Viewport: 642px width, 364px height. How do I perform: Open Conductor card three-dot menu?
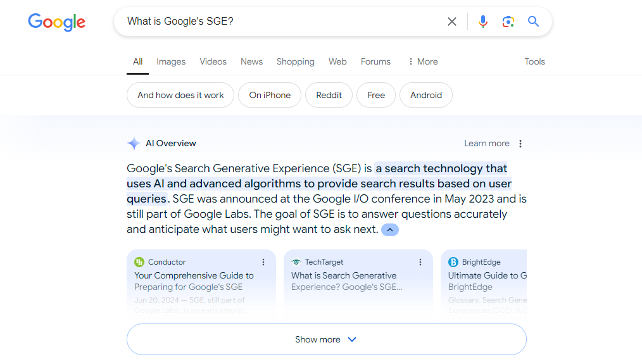click(264, 262)
